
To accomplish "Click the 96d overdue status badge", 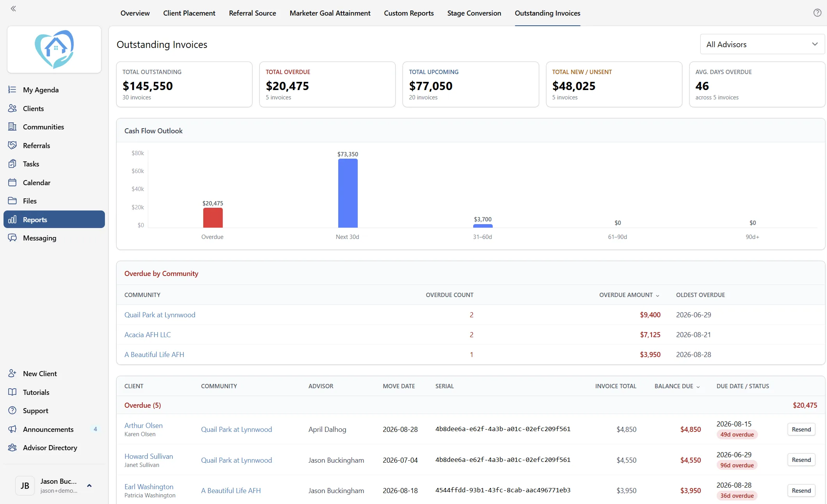I will pyautogui.click(x=737, y=465).
